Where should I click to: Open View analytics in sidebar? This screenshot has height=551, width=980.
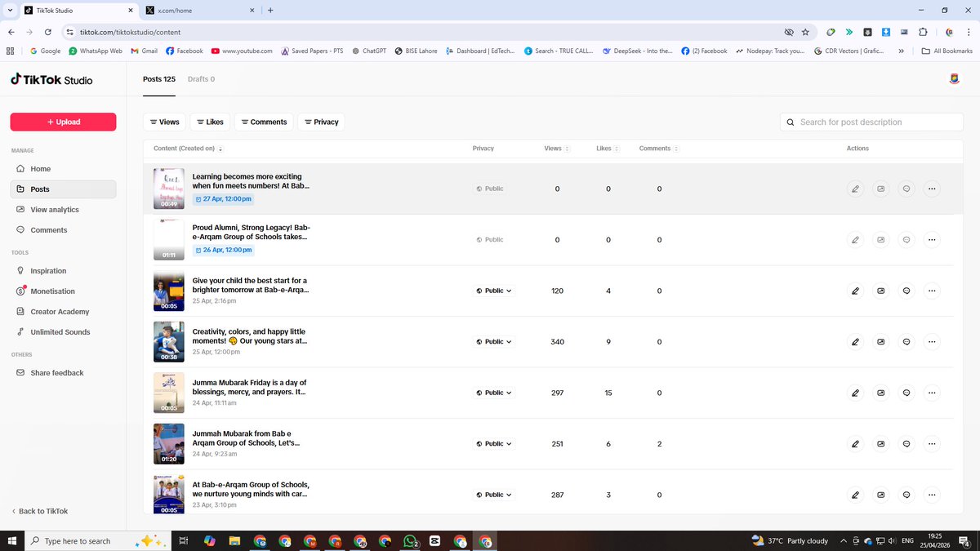63,210
